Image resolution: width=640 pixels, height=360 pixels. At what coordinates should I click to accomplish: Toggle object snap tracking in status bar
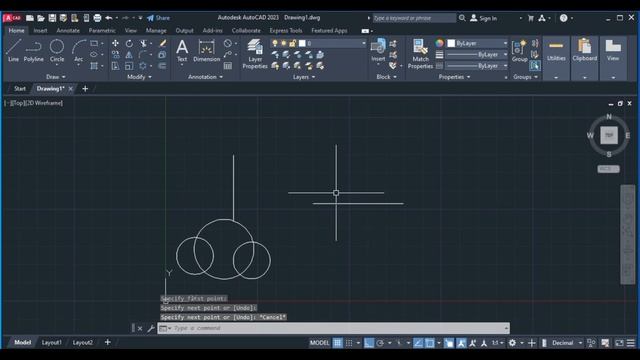click(418, 343)
